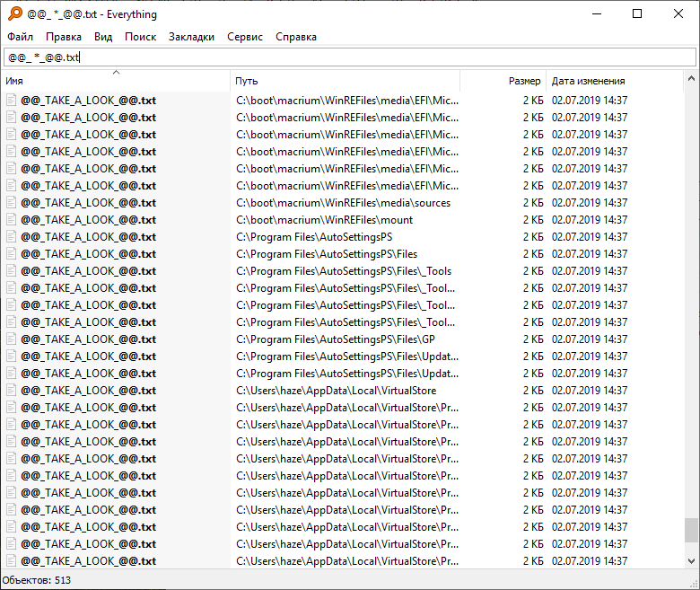
Task: Select path C:\boot\macrium\WinREFiles\media\sources
Action: coord(344,203)
